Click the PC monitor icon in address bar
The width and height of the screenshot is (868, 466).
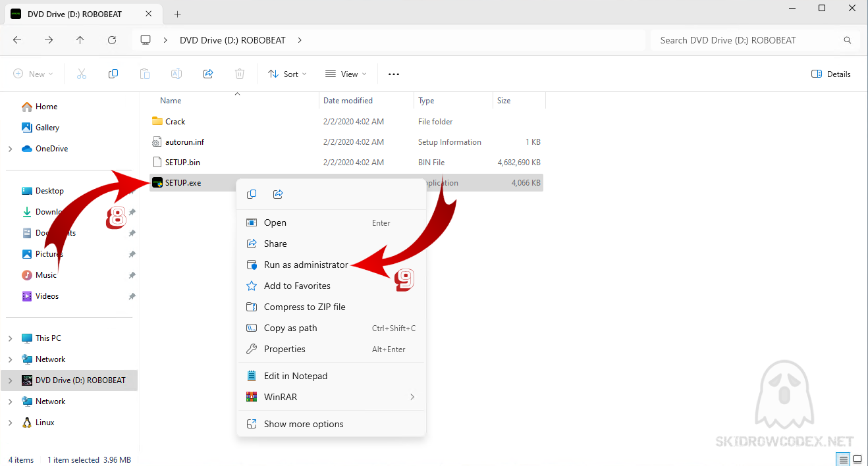[146, 40]
